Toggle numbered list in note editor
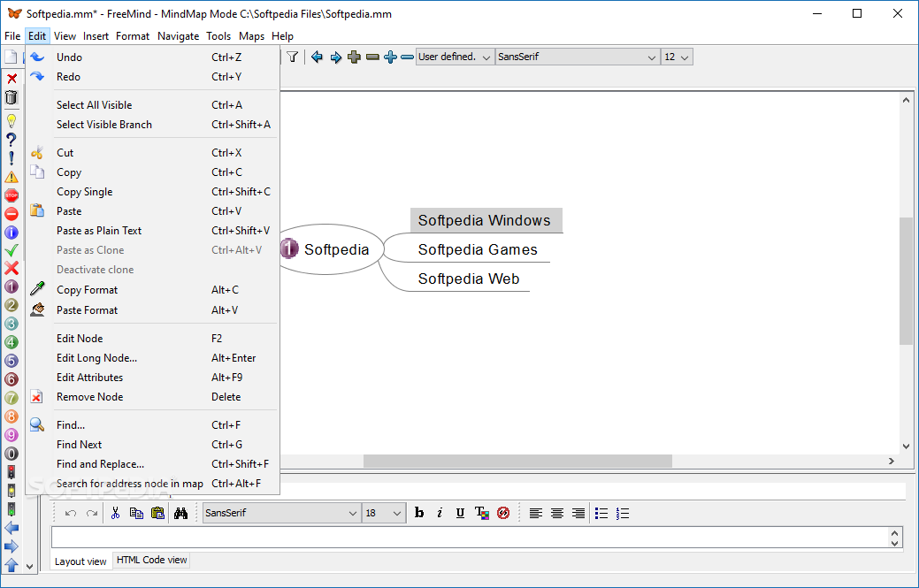Image resolution: width=919 pixels, height=588 pixels. tap(623, 513)
